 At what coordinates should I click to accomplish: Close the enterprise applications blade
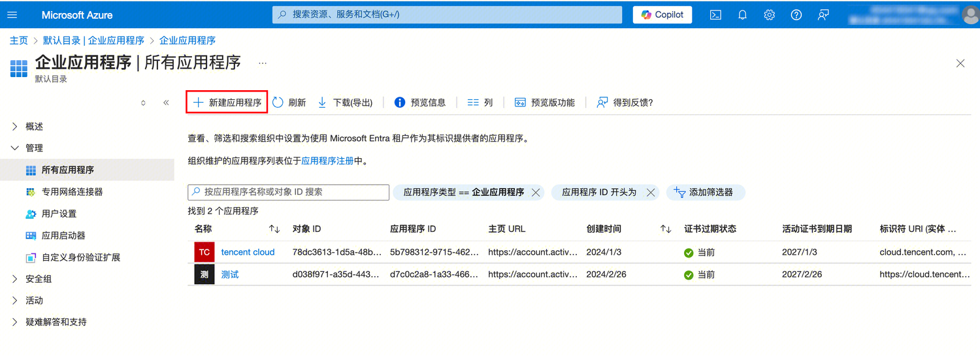pyautogui.click(x=960, y=63)
